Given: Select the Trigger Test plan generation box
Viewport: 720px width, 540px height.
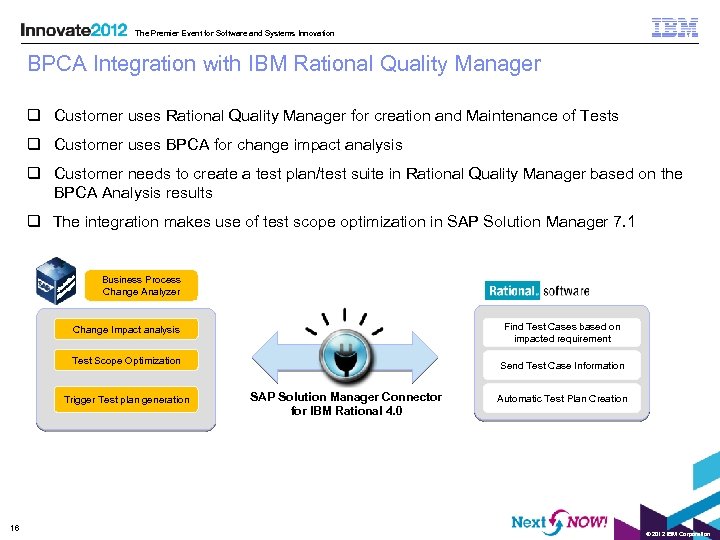Looking at the screenshot, I should pyautogui.click(x=126, y=399).
